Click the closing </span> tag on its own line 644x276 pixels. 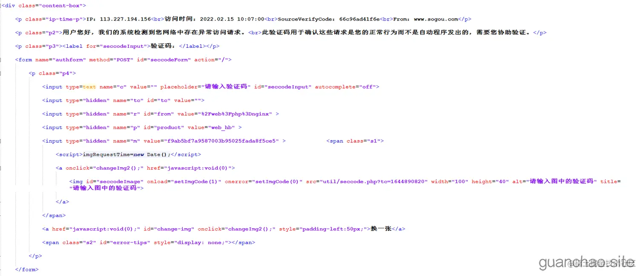click(x=54, y=216)
